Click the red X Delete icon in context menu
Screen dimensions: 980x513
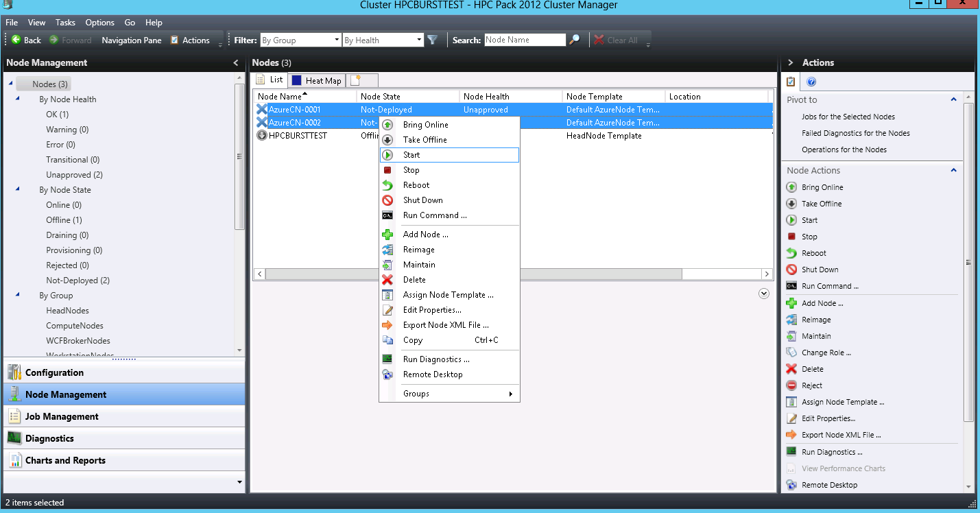point(387,280)
